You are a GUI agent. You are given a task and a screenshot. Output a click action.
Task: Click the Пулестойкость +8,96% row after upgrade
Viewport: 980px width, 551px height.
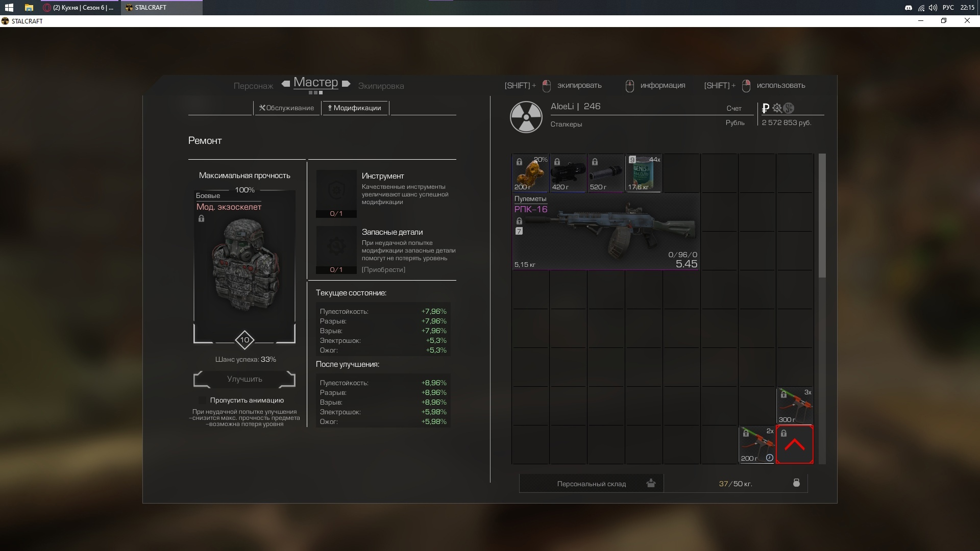coord(383,383)
